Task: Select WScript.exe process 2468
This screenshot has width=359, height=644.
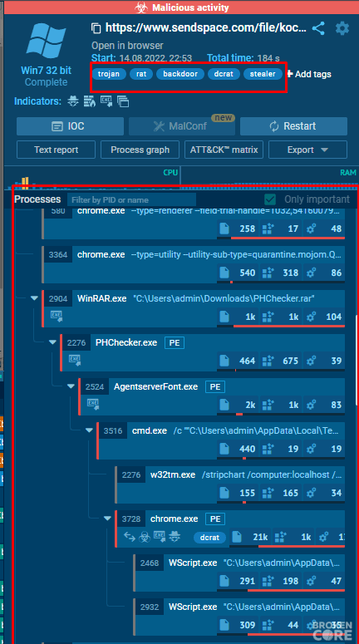Action: click(239, 573)
